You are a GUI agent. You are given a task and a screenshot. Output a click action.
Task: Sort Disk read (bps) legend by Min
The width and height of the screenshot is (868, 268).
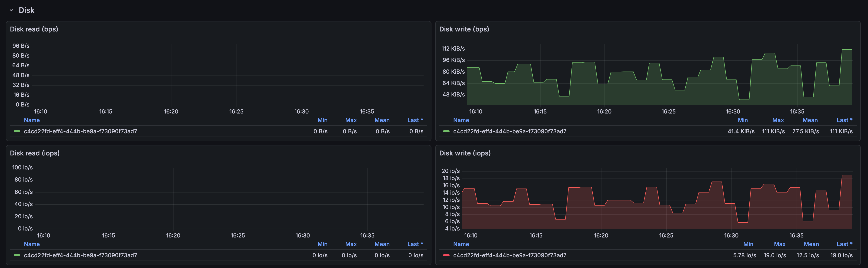tap(322, 120)
